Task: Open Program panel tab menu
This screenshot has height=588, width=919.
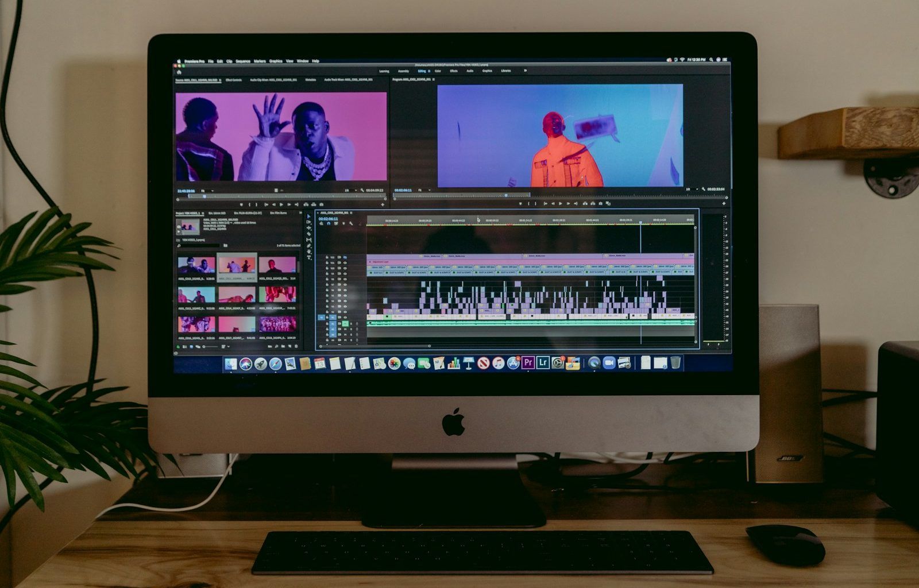Action: tap(434, 79)
